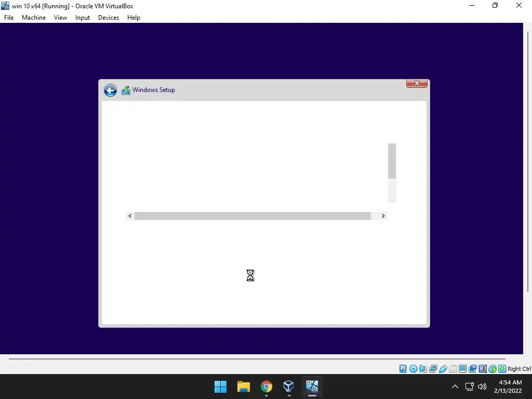Viewport: 532px width, 399px height.
Task: Open the View menu
Action: coord(60,18)
